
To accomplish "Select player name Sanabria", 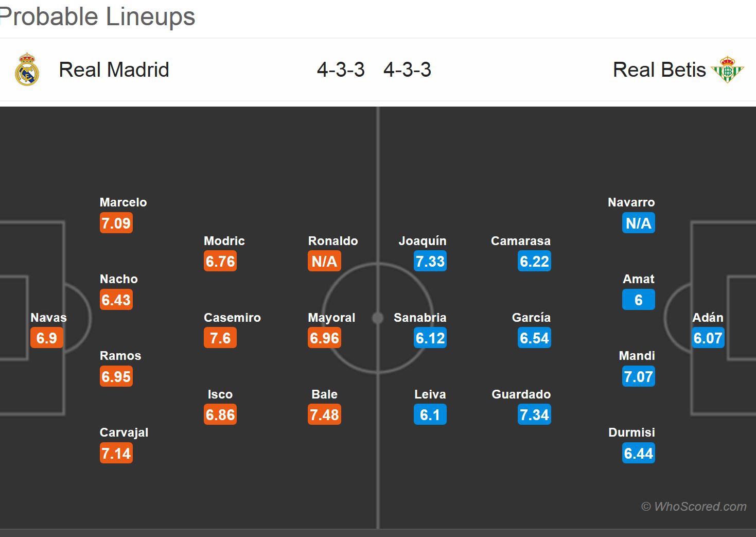I will coord(420,318).
